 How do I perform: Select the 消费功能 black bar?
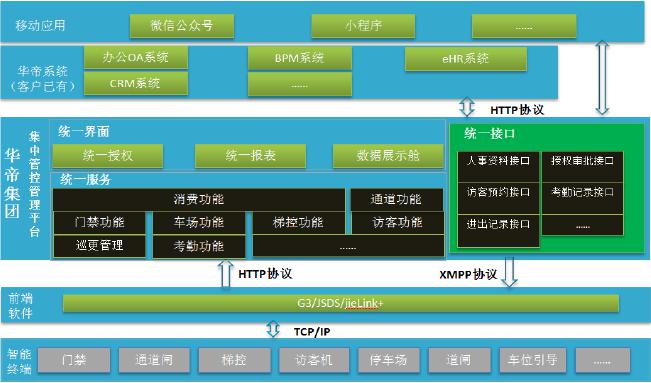pyautogui.click(x=199, y=200)
